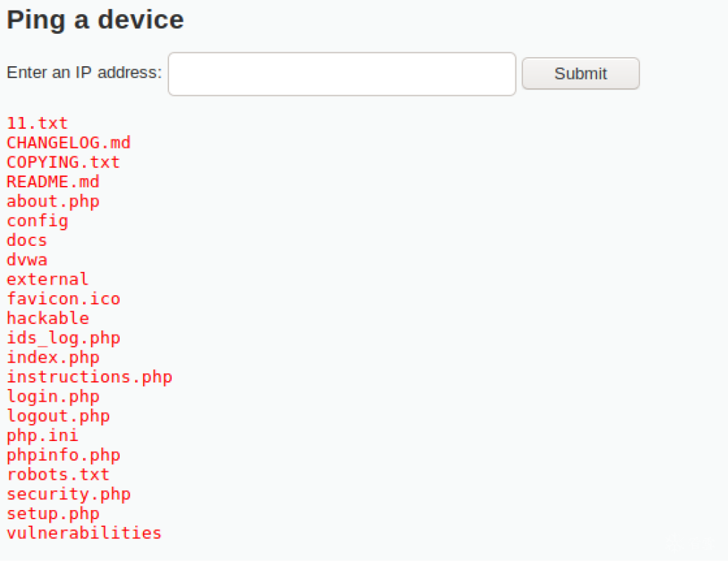The height and width of the screenshot is (565, 728).
Task: Click the 'Enter an IP address' label
Action: pyautogui.click(x=84, y=73)
